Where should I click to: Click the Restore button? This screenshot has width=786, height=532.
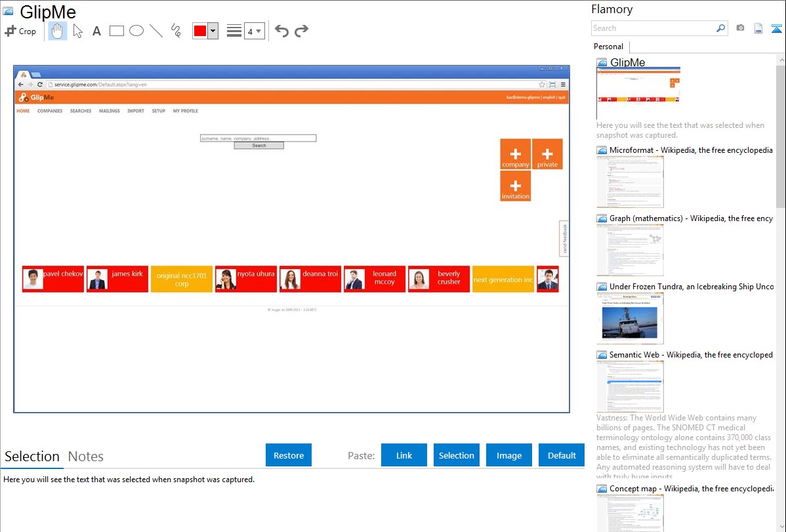point(289,455)
